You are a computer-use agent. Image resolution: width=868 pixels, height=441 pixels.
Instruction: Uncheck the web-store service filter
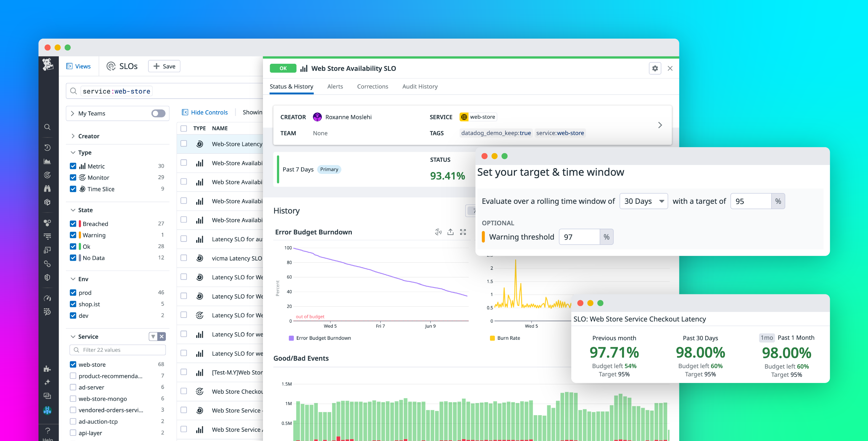pyautogui.click(x=73, y=364)
